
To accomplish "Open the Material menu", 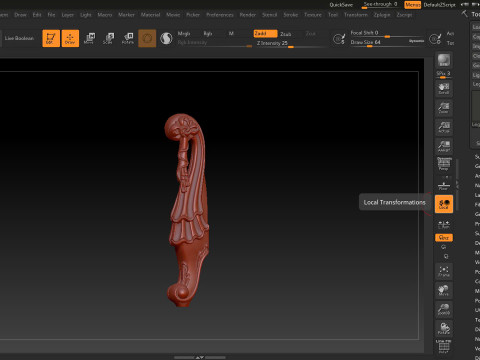I will tap(150, 15).
